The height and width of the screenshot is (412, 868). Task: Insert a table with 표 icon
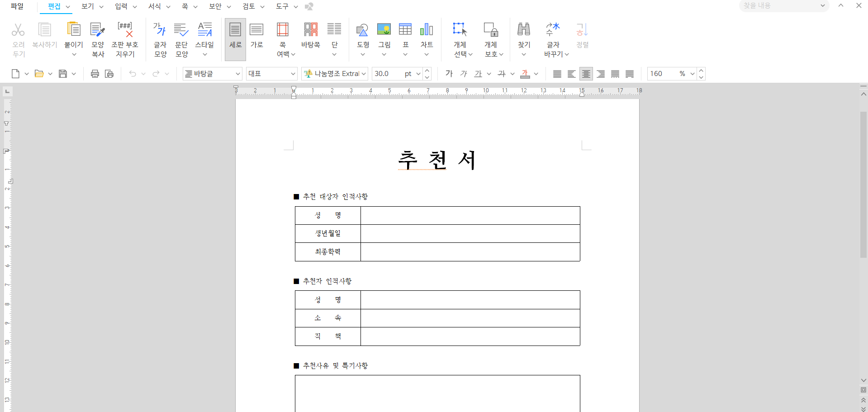(x=405, y=30)
